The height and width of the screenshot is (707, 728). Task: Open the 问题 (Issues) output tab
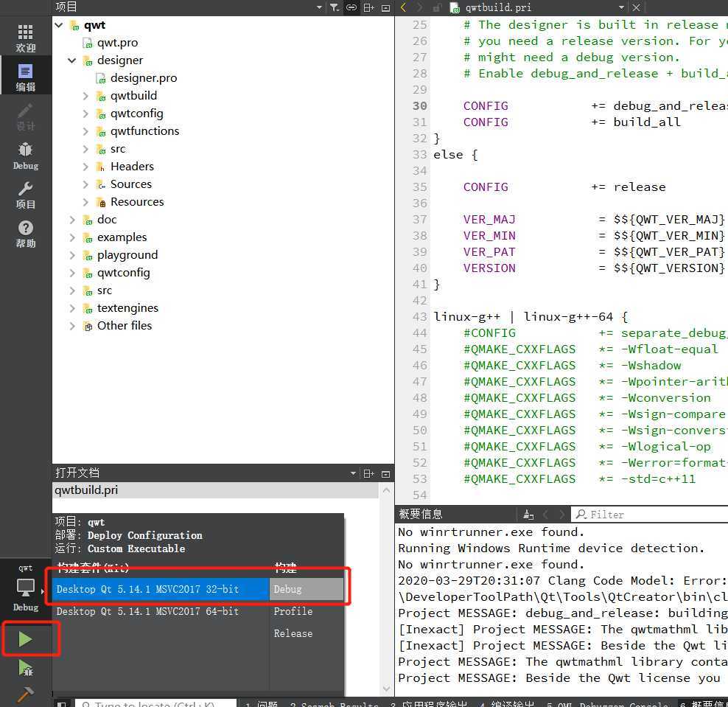(x=262, y=704)
